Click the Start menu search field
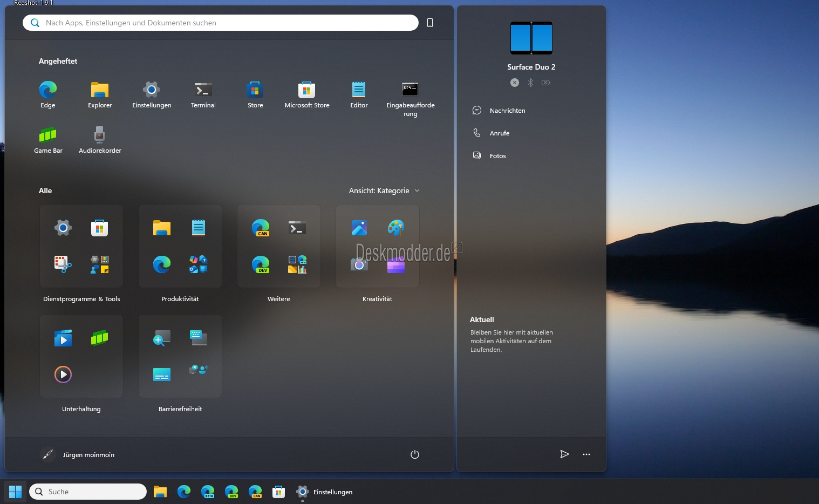The width and height of the screenshot is (819, 504). [x=221, y=23]
